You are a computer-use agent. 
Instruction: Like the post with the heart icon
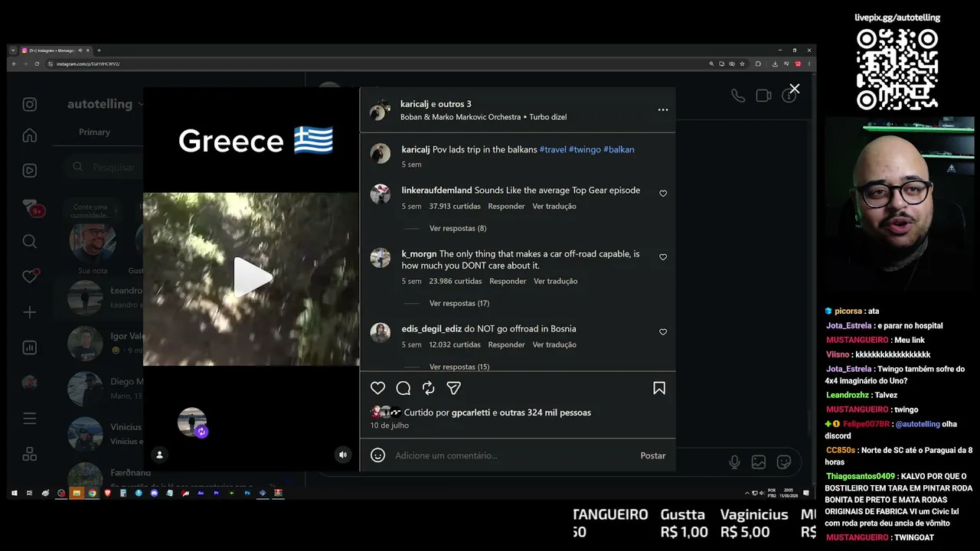coord(378,388)
